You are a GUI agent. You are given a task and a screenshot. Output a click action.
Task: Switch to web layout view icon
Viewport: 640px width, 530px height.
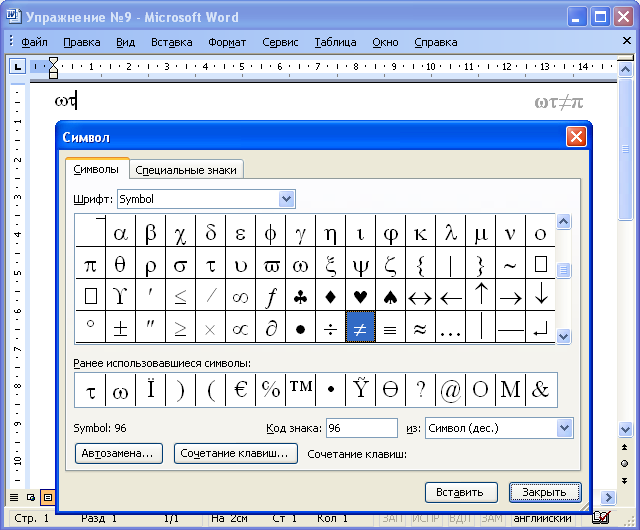point(31,497)
